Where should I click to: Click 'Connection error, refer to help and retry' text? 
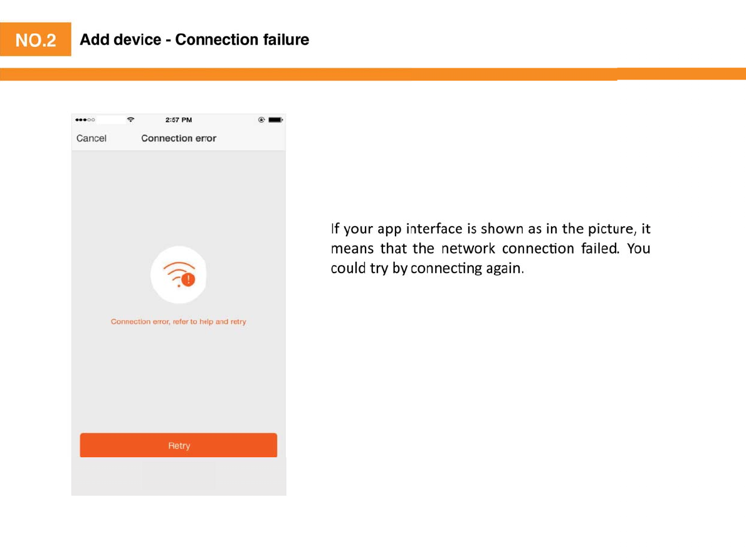(x=179, y=322)
